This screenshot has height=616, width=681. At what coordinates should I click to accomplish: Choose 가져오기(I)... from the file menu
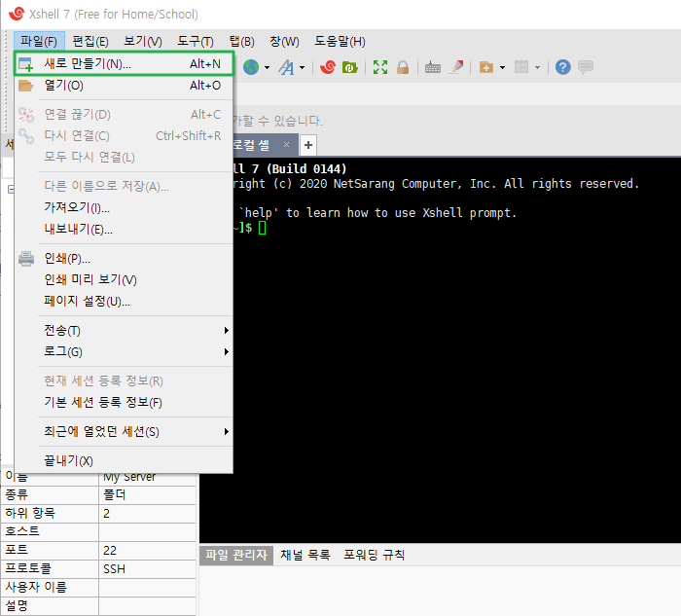[125, 207]
